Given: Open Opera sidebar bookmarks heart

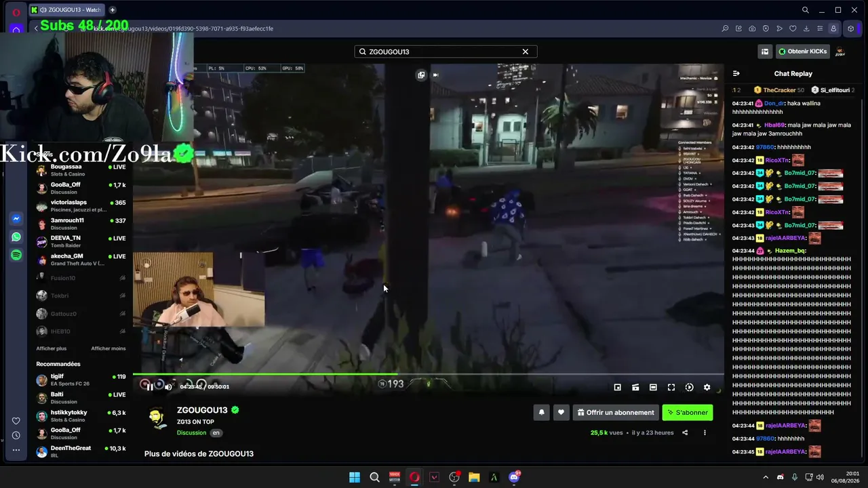Looking at the screenshot, I should click(16, 421).
